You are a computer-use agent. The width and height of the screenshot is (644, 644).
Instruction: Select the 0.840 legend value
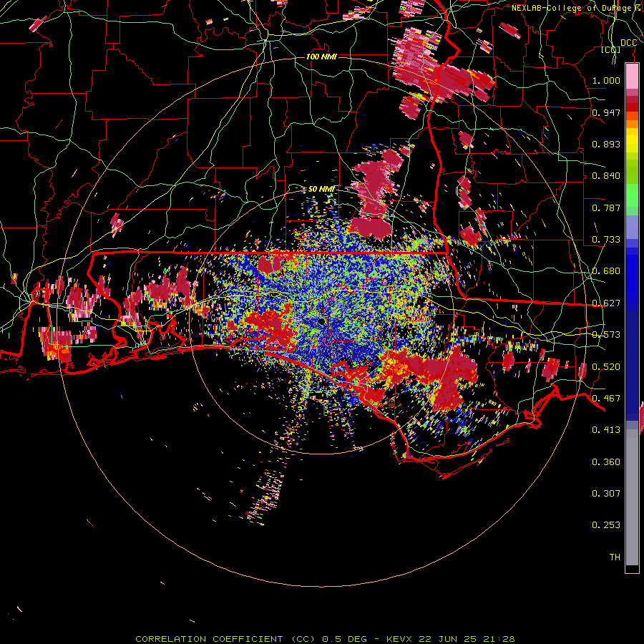point(606,176)
